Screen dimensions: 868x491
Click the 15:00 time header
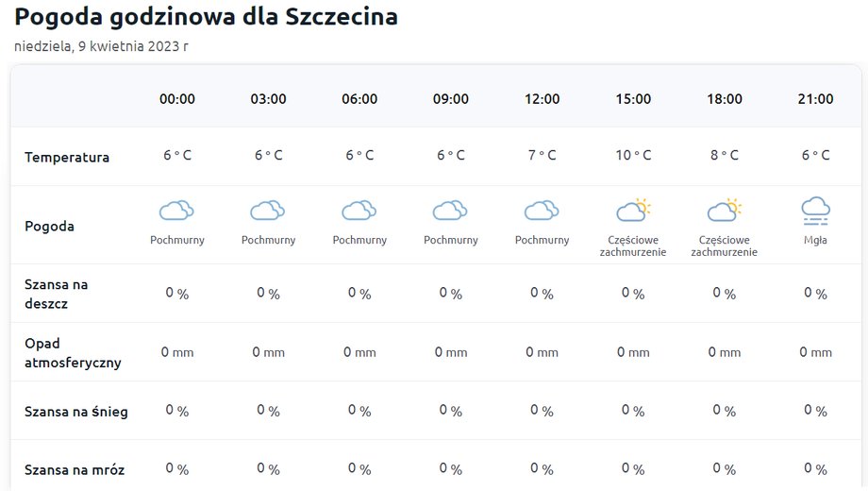[633, 99]
